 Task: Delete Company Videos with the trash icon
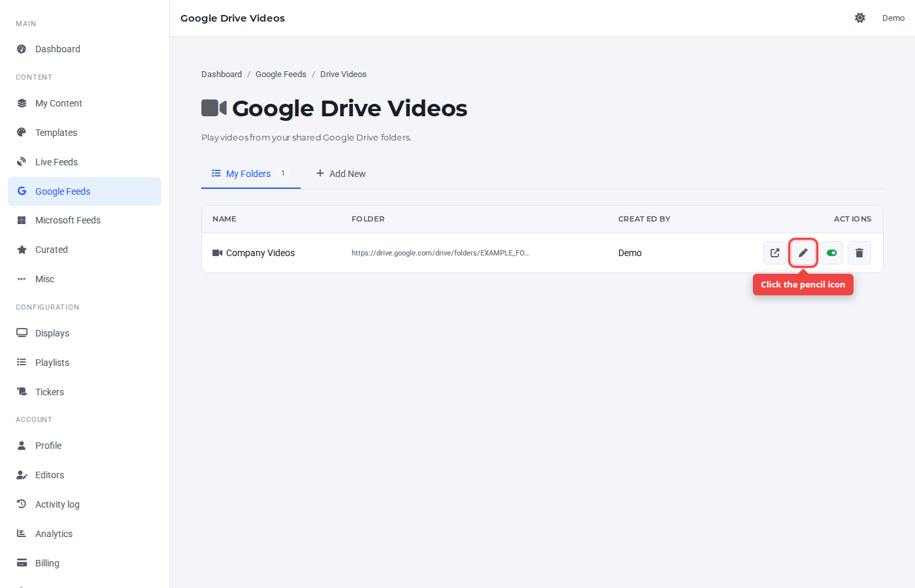click(x=859, y=253)
